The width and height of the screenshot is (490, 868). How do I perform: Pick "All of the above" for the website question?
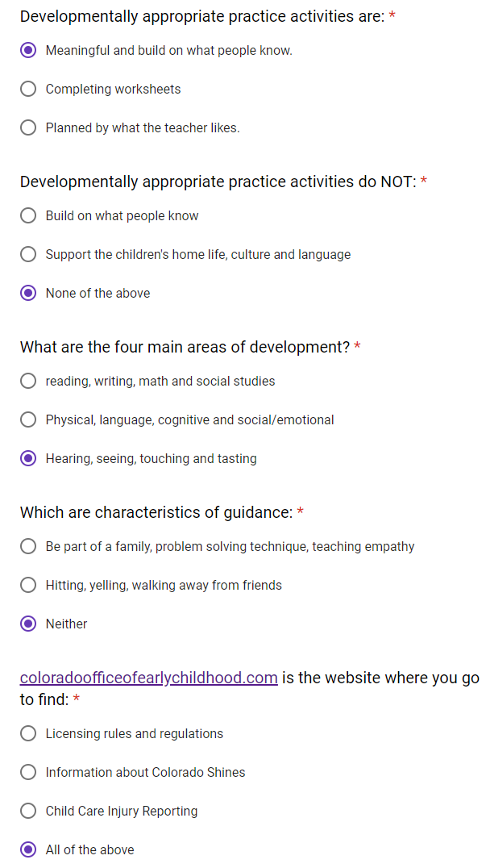(28, 849)
